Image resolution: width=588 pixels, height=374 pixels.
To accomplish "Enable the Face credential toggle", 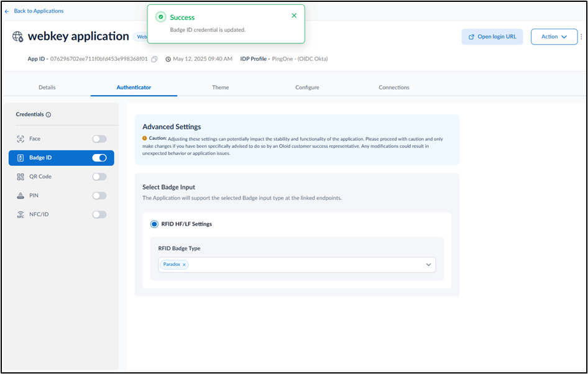I will tap(99, 139).
